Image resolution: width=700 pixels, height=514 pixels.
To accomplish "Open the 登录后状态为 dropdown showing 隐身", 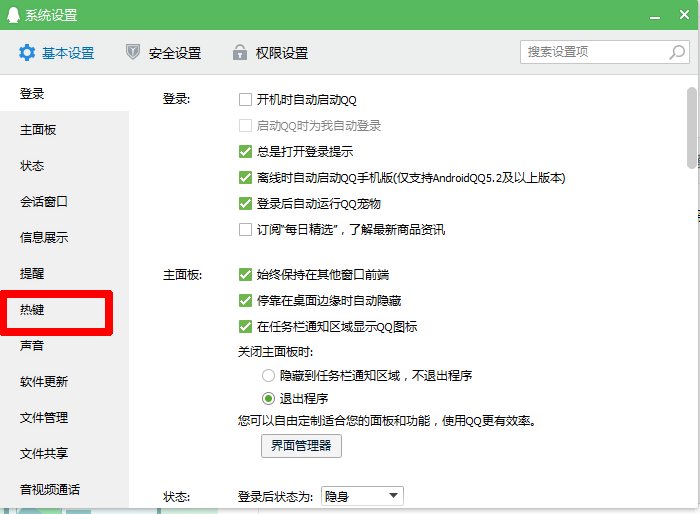I will pyautogui.click(x=362, y=496).
